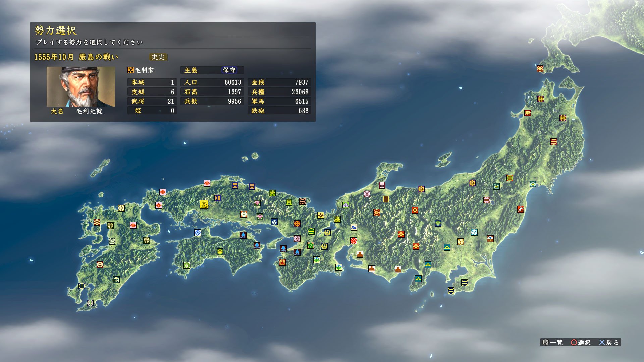Select the blue waves clan crest
The image size is (644, 362).
(354, 227)
